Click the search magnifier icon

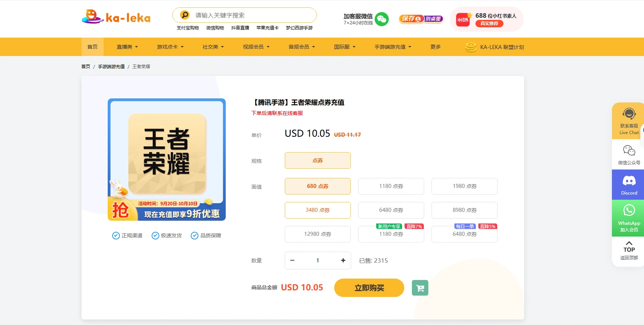pyautogui.click(x=185, y=15)
